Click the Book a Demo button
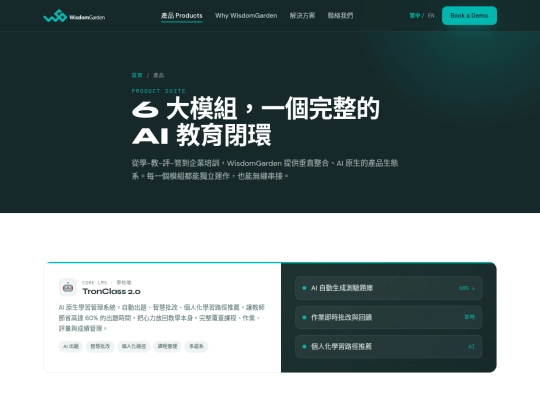The height and width of the screenshot is (405, 540). 469,15
